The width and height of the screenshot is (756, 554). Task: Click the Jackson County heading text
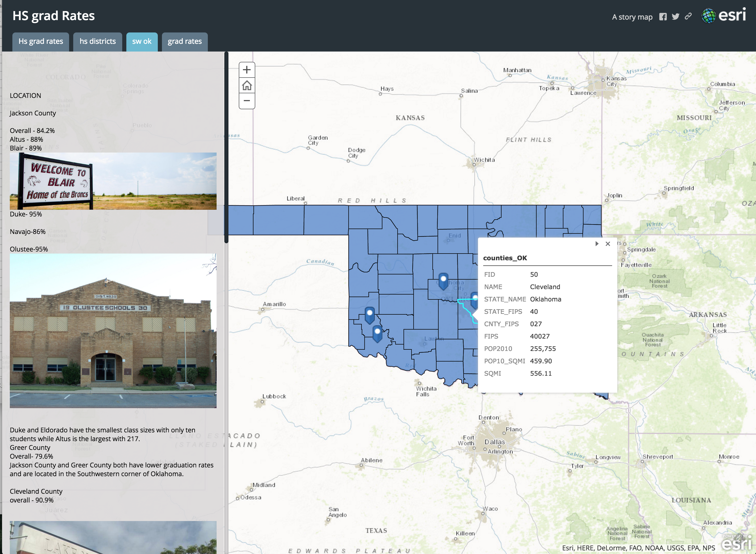click(x=33, y=113)
